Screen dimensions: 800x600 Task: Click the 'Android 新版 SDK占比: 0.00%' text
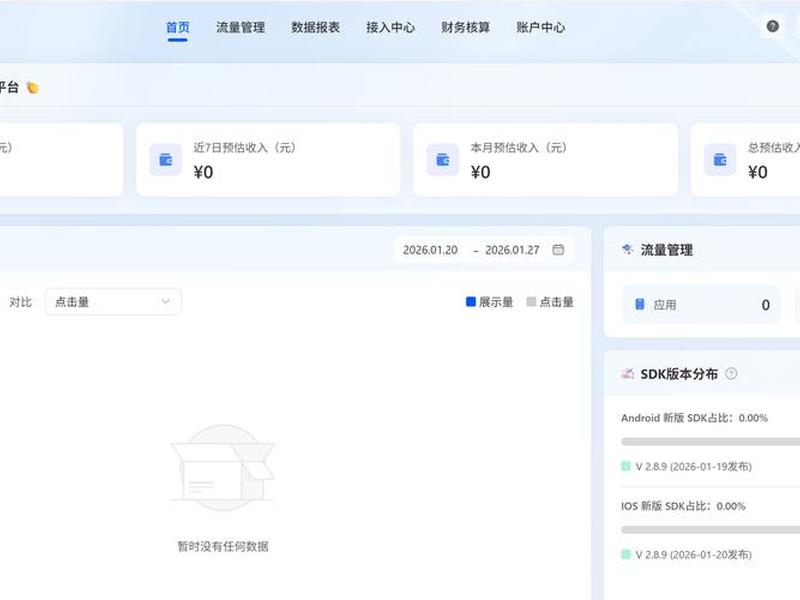point(694,418)
